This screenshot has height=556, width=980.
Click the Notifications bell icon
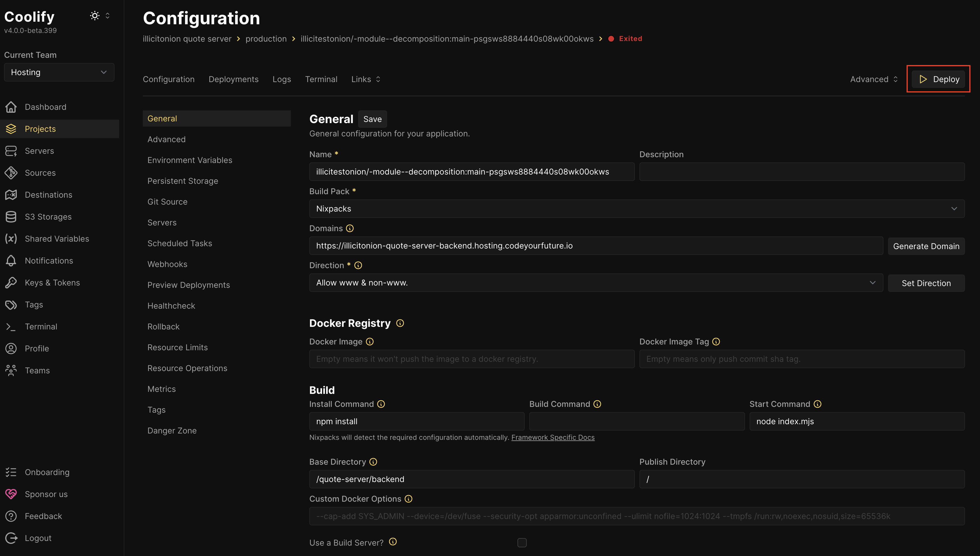(11, 260)
